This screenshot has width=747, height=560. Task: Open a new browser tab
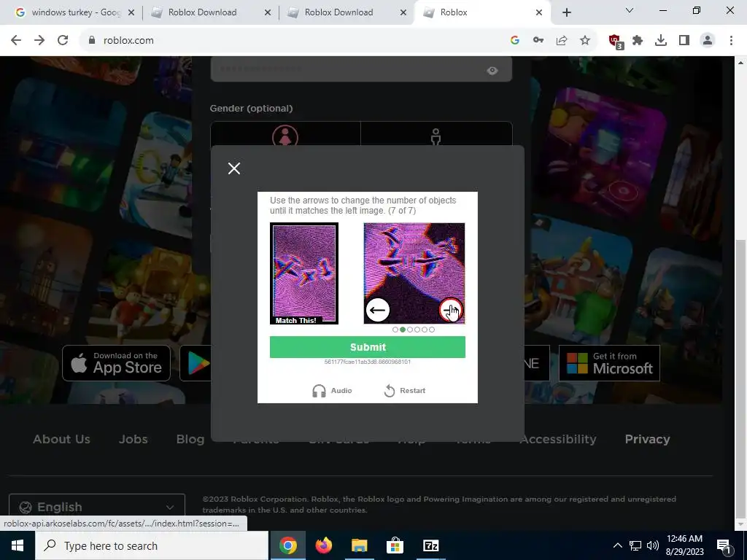566,12
